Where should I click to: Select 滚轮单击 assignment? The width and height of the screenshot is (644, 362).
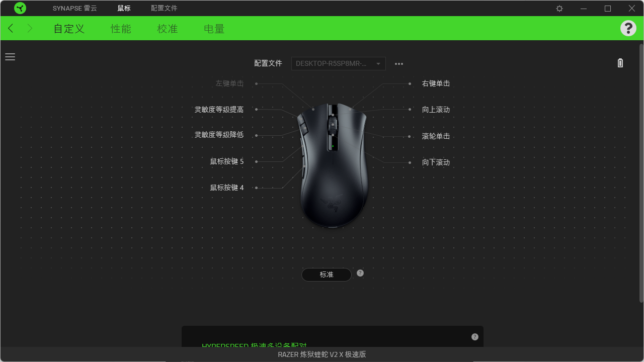point(436,136)
